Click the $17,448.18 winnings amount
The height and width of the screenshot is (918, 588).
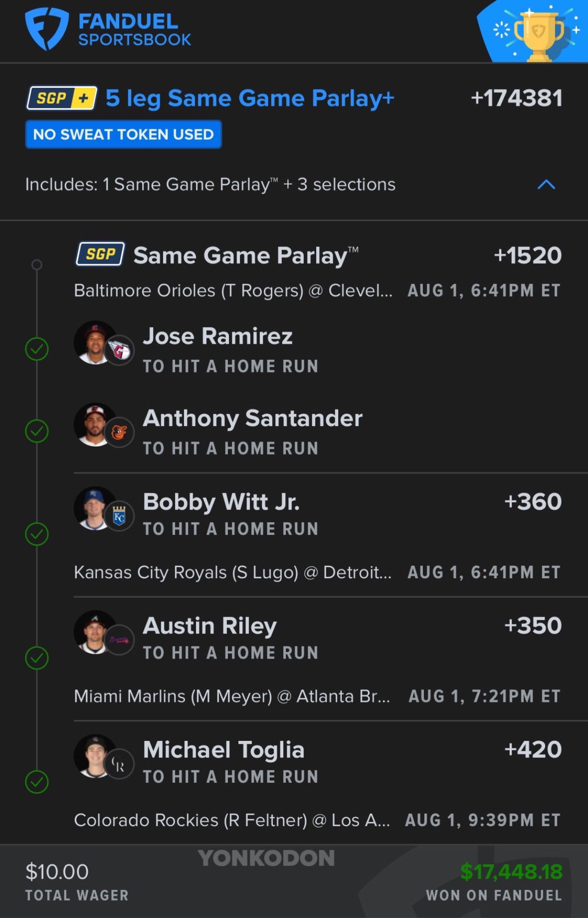click(x=511, y=872)
